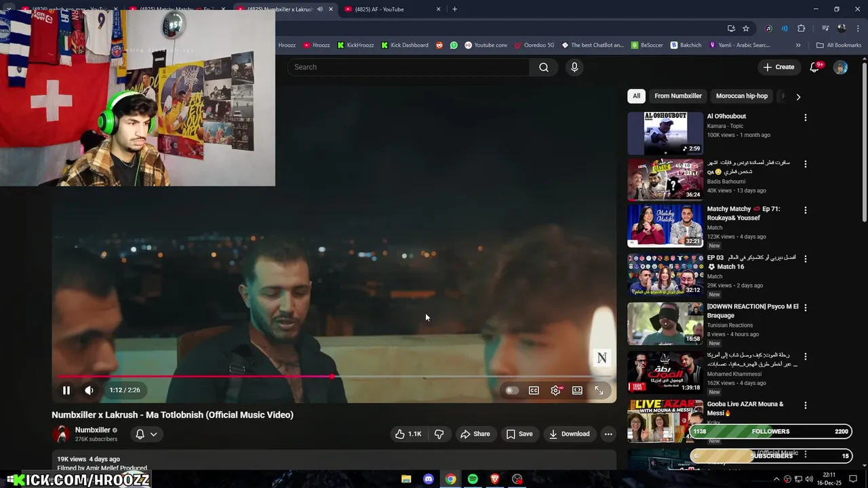
Task: Open the Ooredoo 5G bookmark
Action: [x=534, y=45]
